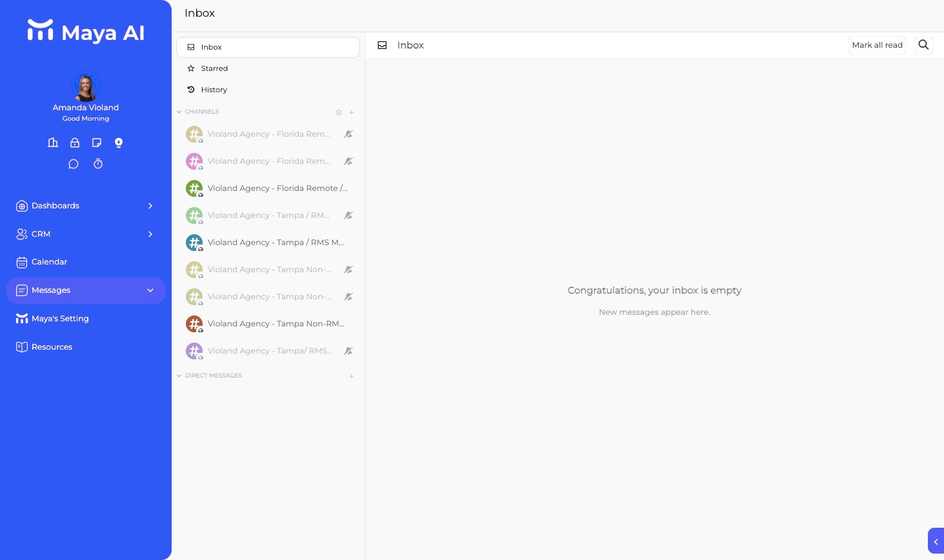Screen dimensions: 944x560
Task: Expand the side panel with the blue arrow tab
Action: coord(936,541)
